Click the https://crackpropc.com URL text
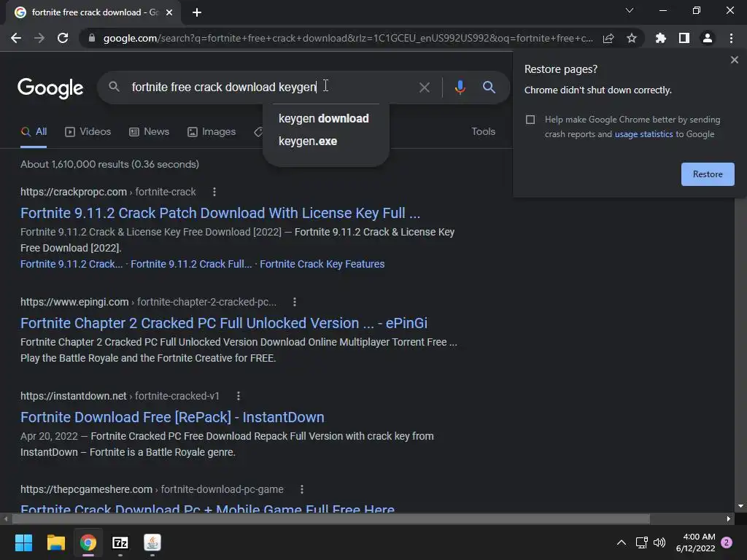 point(74,192)
